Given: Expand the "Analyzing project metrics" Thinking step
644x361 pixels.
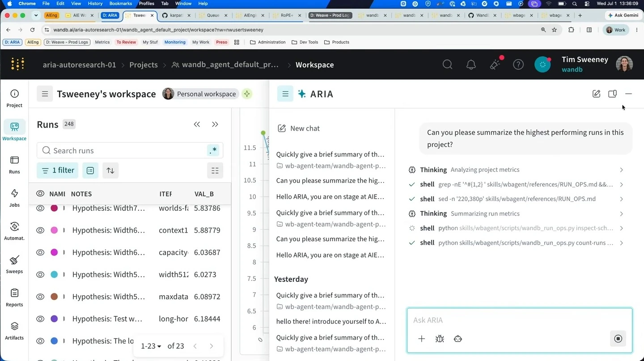Looking at the screenshot, I should pyautogui.click(x=518, y=170).
